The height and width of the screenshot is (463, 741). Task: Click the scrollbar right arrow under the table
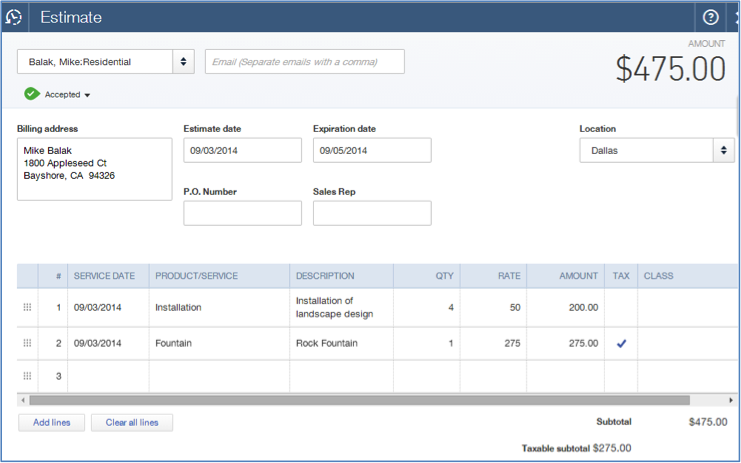click(x=731, y=400)
